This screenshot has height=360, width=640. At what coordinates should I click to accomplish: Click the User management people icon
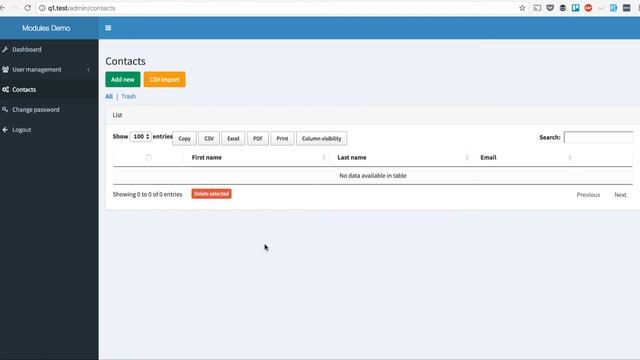point(5,69)
